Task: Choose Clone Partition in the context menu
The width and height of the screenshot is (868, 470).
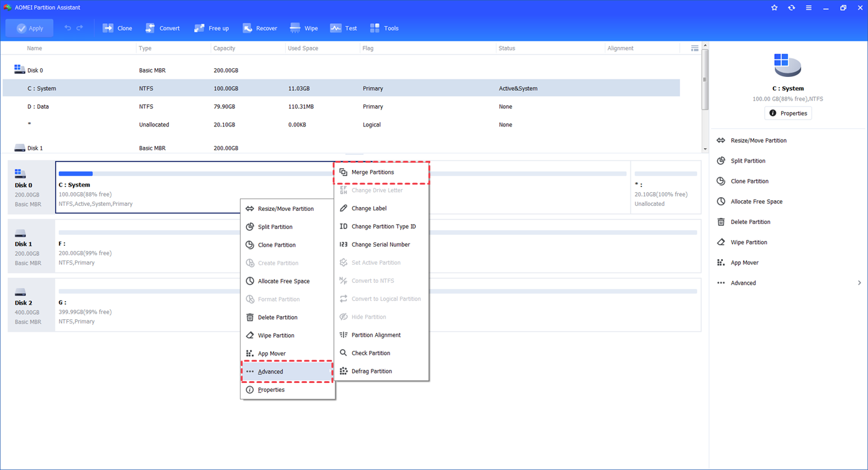Action: [x=287, y=245]
